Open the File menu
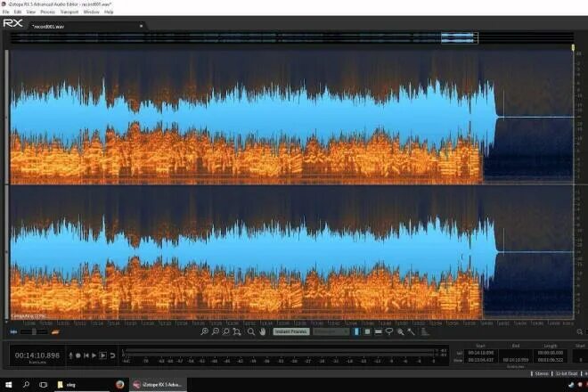 [5, 12]
